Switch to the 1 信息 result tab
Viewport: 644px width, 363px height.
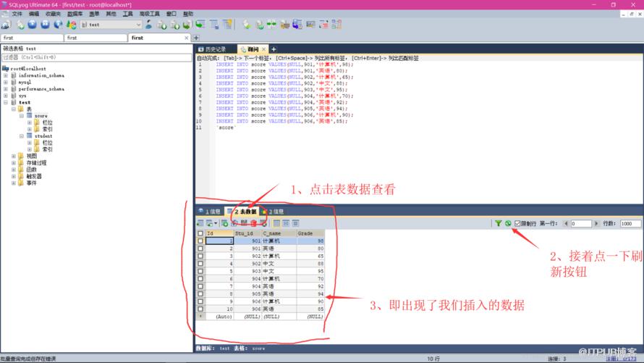[x=210, y=212]
